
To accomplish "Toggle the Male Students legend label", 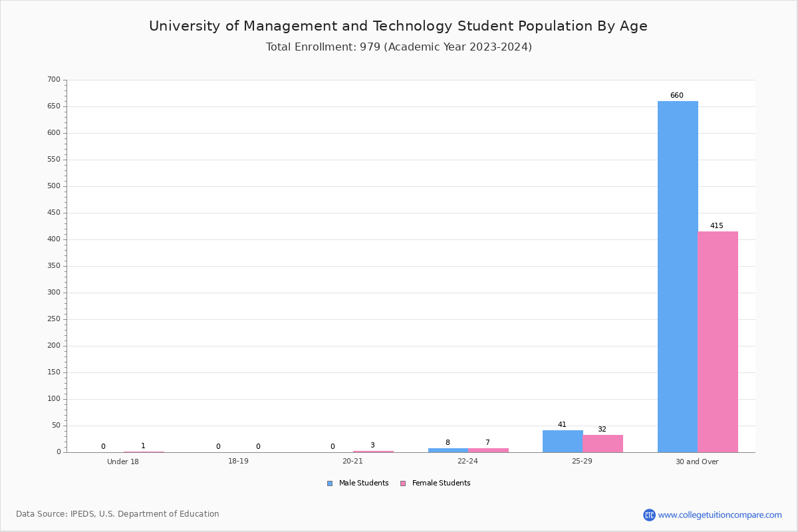I will (x=364, y=483).
